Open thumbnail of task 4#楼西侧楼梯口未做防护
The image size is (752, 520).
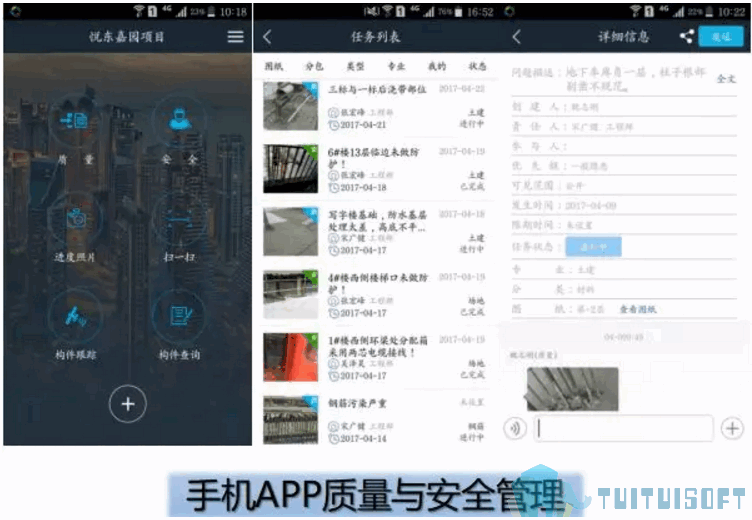(x=291, y=295)
